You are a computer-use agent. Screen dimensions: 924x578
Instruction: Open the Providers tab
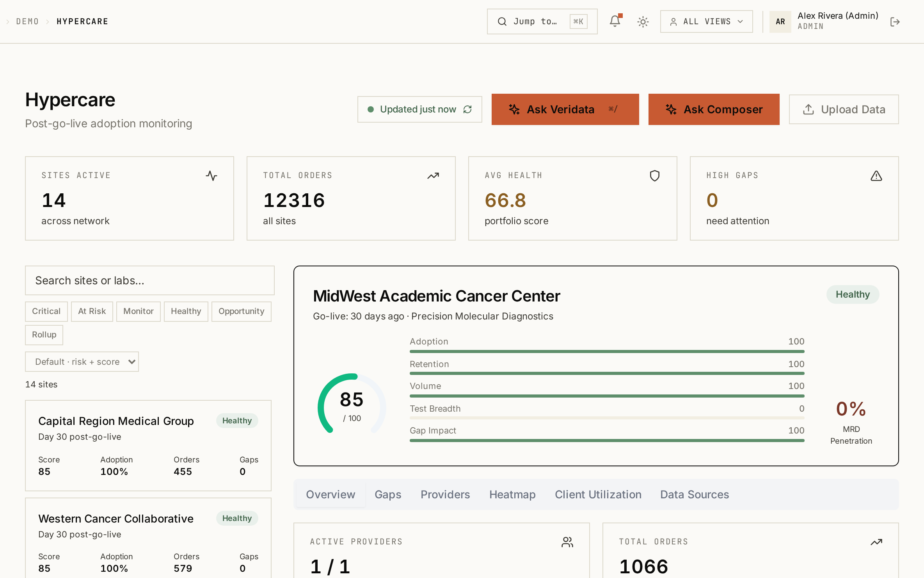[445, 494]
